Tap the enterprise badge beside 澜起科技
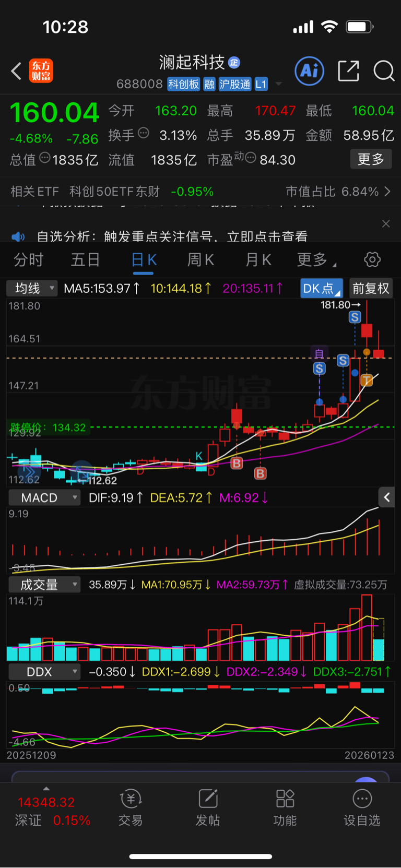 pos(234,63)
